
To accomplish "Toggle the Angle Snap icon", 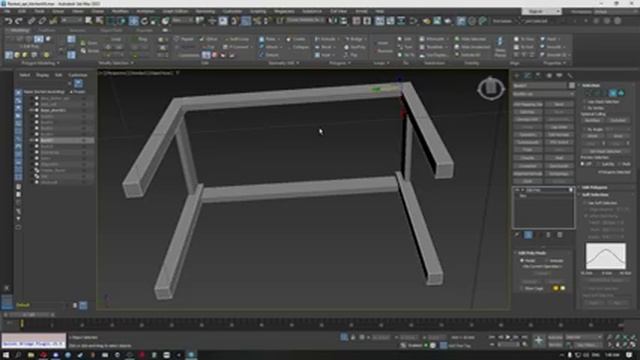I will point(246,21).
